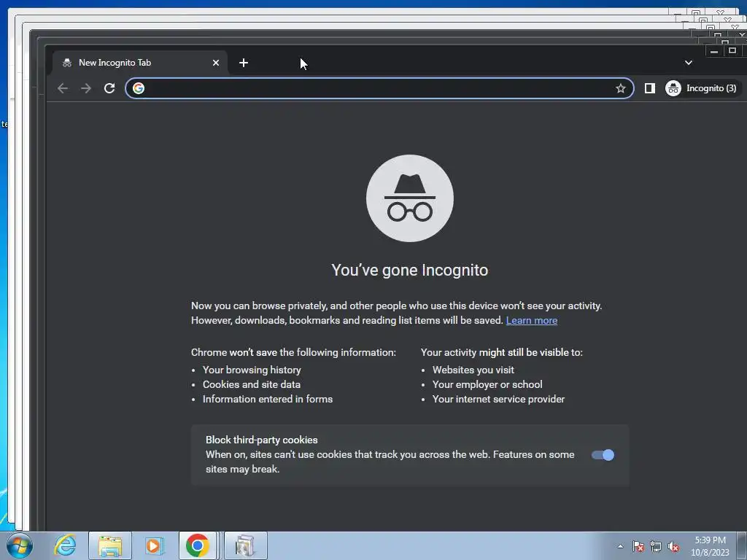The image size is (747, 560).
Task: Click 'Information entered in forms' text
Action: point(268,399)
